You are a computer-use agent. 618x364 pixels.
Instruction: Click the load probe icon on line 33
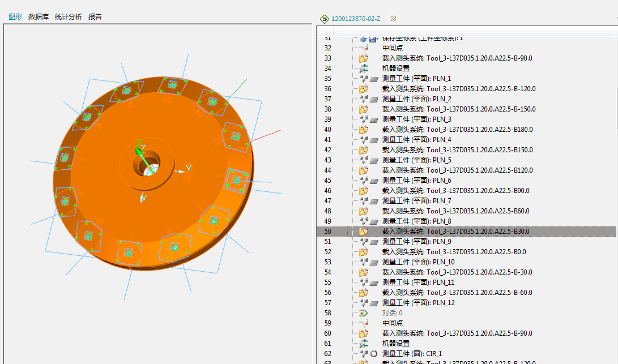(364, 58)
